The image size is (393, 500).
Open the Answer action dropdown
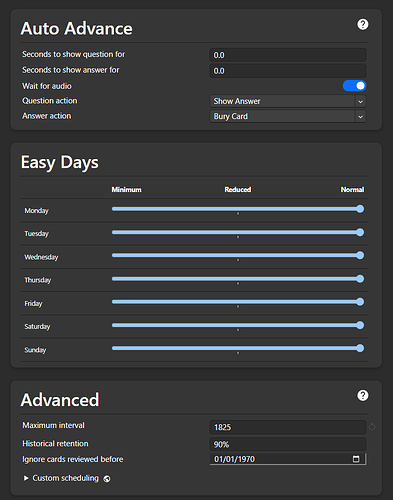[x=288, y=116]
